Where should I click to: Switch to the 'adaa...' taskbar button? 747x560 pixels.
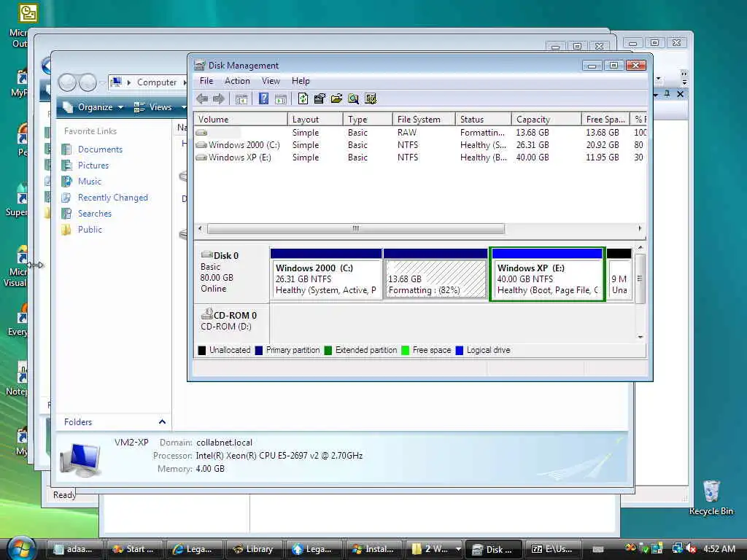pos(75,549)
